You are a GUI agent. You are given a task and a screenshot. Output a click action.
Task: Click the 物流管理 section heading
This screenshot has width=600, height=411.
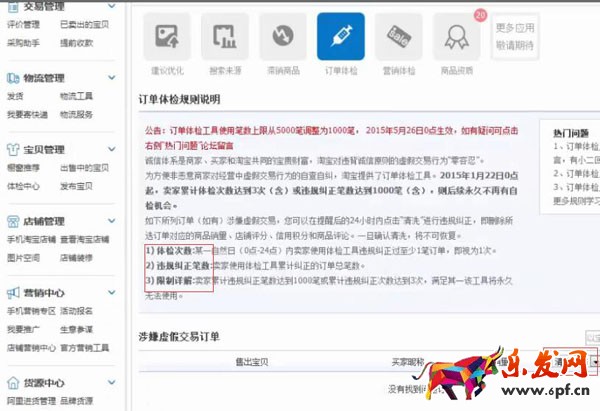[x=44, y=78]
